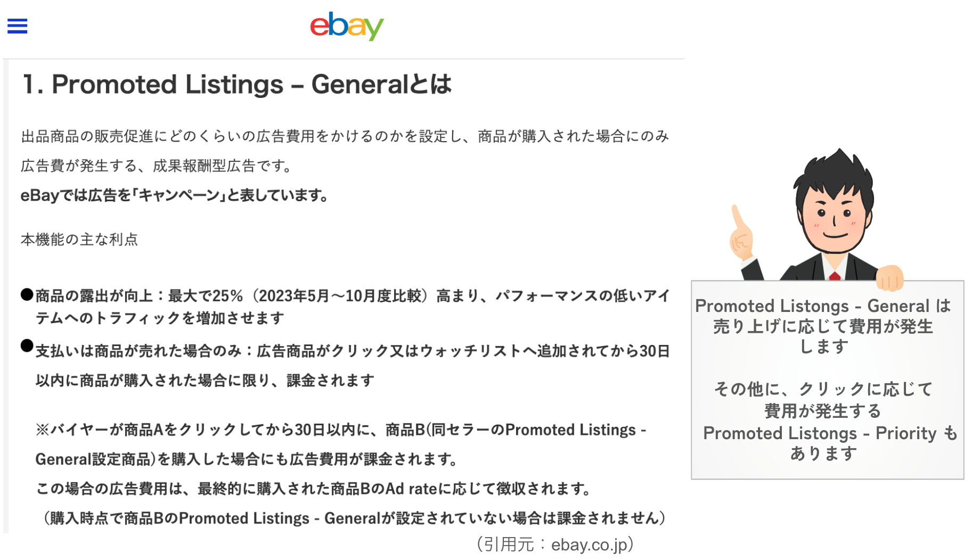Click the bullet text starting '支払いは商品が売れた場合のみ'
The image size is (980, 560).
click(352, 366)
